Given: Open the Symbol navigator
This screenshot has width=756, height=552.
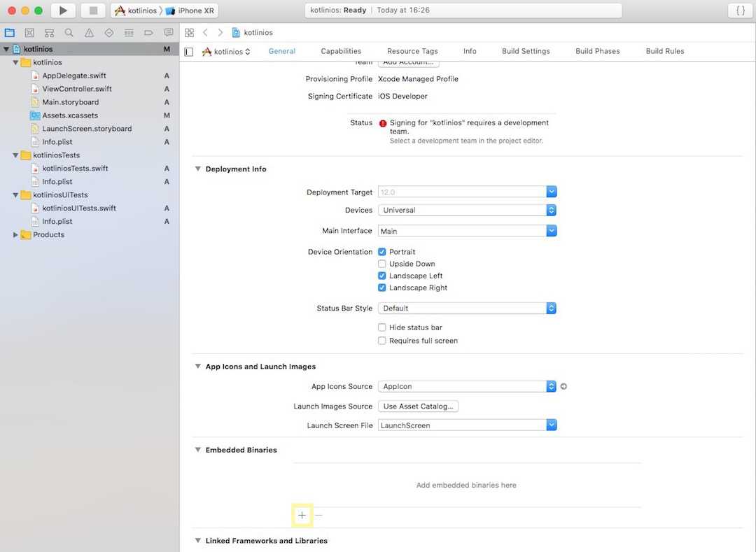Looking at the screenshot, I should click(49, 33).
